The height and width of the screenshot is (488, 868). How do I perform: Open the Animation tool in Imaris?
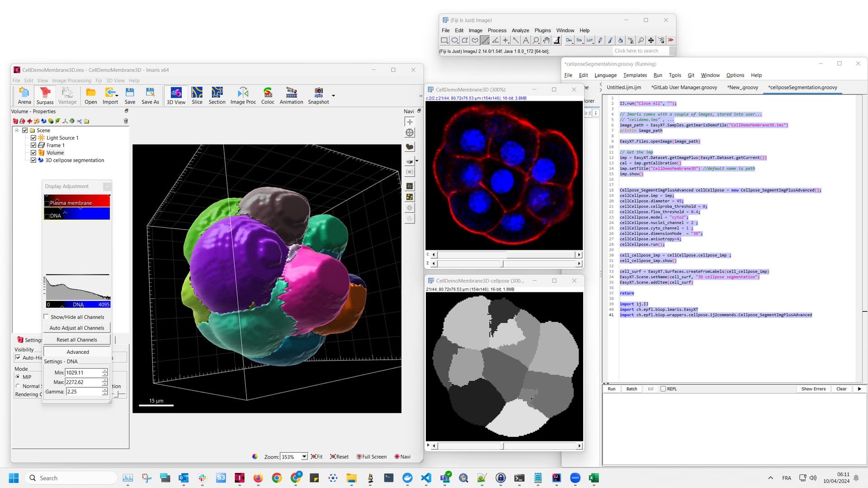click(x=291, y=95)
